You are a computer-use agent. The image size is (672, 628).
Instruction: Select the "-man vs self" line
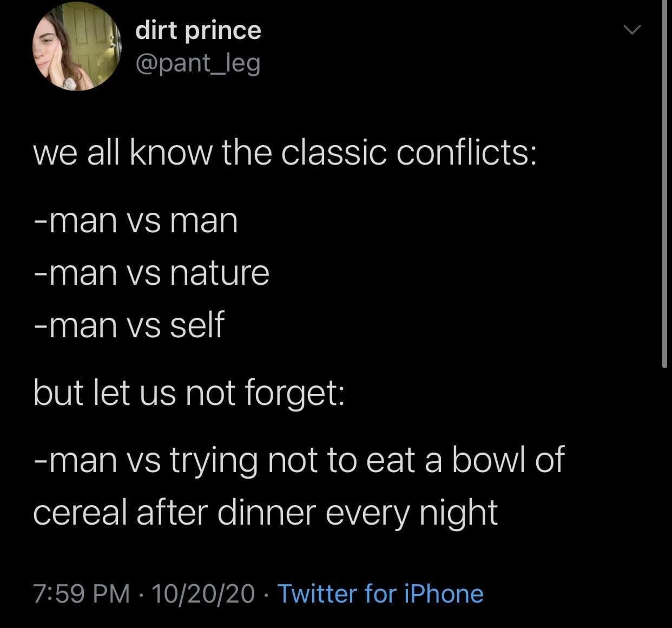(x=129, y=325)
